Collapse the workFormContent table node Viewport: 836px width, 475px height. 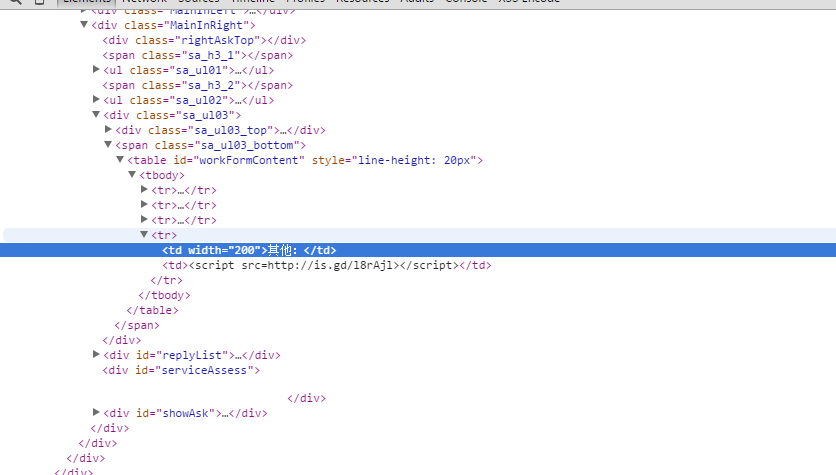pos(120,159)
